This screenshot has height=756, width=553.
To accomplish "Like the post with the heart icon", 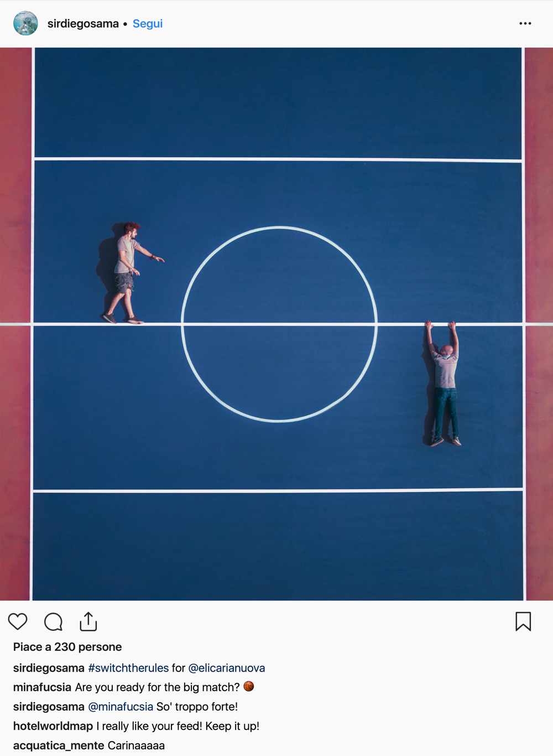I will [x=18, y=622].
